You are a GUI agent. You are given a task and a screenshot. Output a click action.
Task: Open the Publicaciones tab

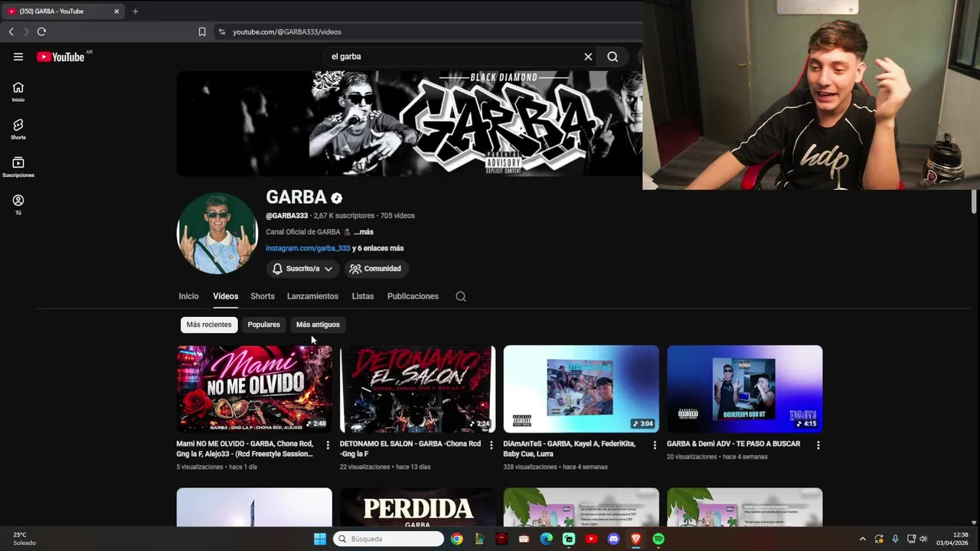[413, 296]
